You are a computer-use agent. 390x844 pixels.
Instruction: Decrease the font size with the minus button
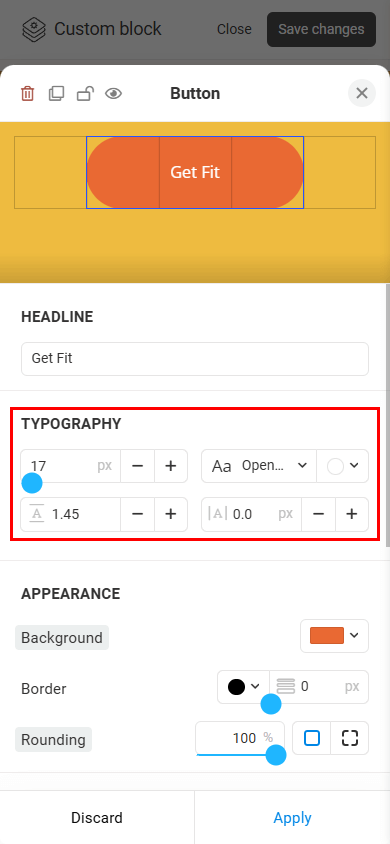(137, 466)
